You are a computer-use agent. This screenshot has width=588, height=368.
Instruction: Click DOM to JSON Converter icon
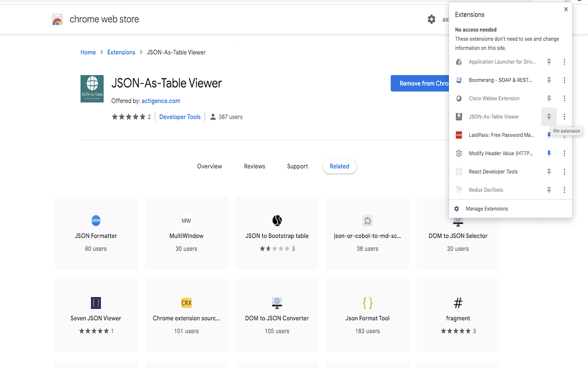[277, 303]
